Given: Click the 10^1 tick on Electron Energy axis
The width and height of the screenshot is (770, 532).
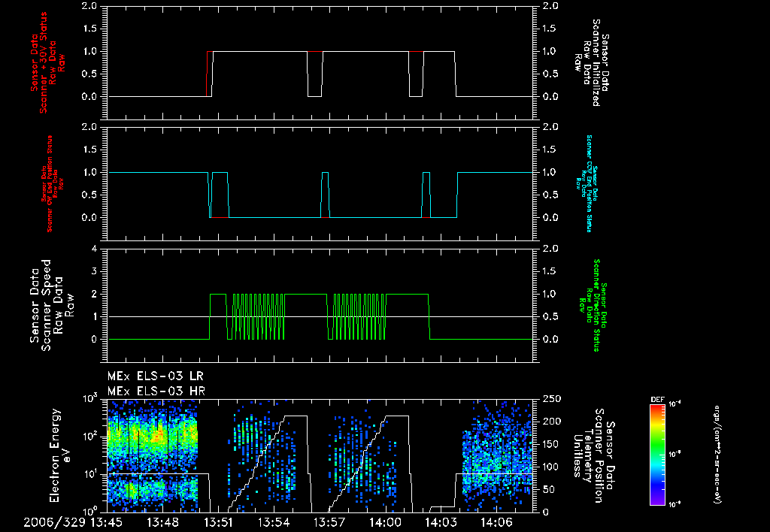Looking at the screenshot, I should pos(90,474).
